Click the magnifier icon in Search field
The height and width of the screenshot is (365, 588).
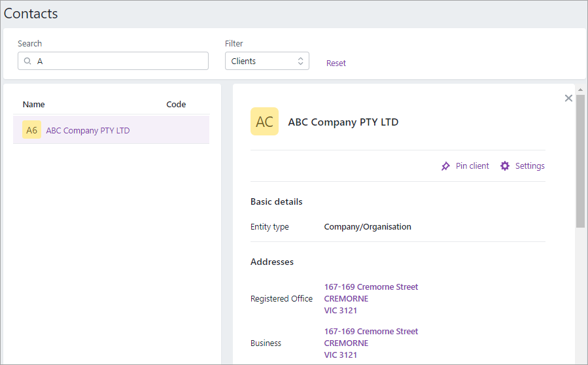[28, 61]
